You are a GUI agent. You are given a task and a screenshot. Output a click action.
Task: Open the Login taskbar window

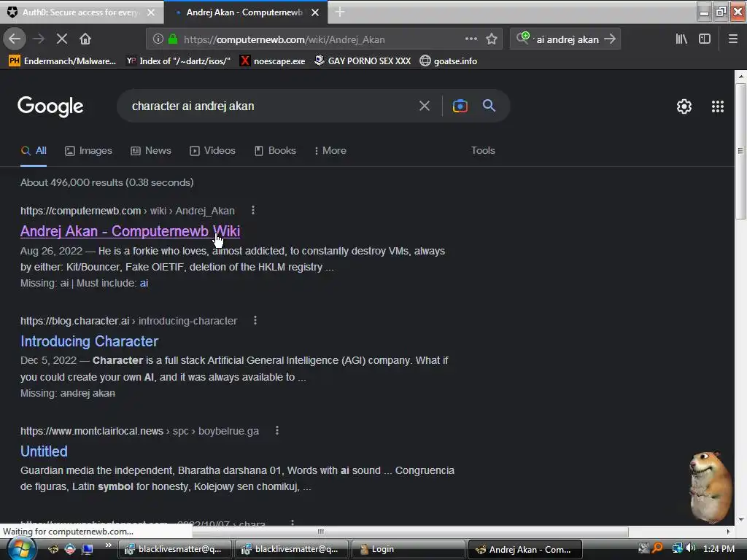pyautogui.click(x=408, y=549)
